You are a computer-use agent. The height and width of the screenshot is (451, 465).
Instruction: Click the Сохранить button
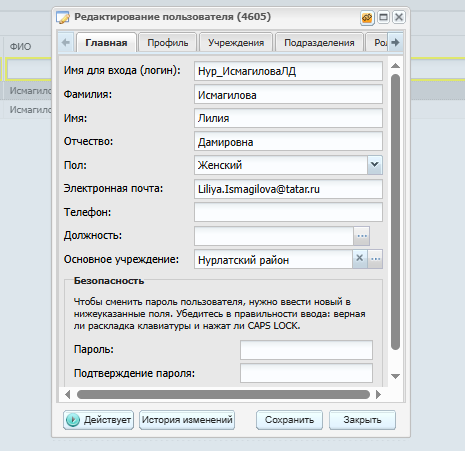pyautogui.click(x=289, y=420)
